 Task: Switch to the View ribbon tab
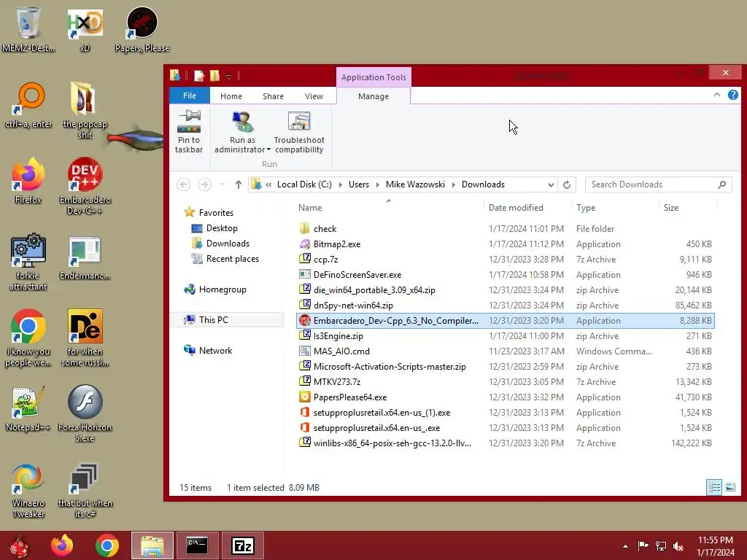point(314,96)
